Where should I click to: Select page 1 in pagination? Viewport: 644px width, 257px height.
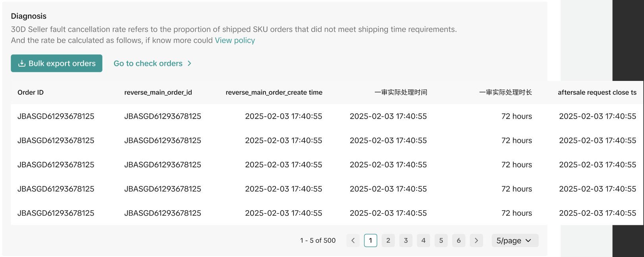coord(370,240)
